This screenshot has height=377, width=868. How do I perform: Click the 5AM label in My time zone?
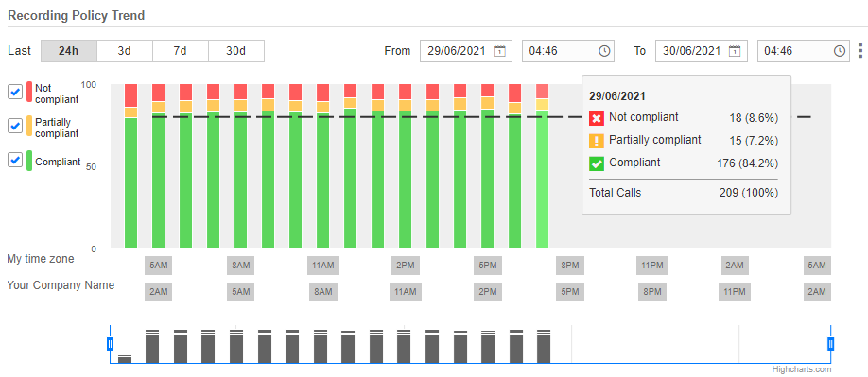pos(158,266)
